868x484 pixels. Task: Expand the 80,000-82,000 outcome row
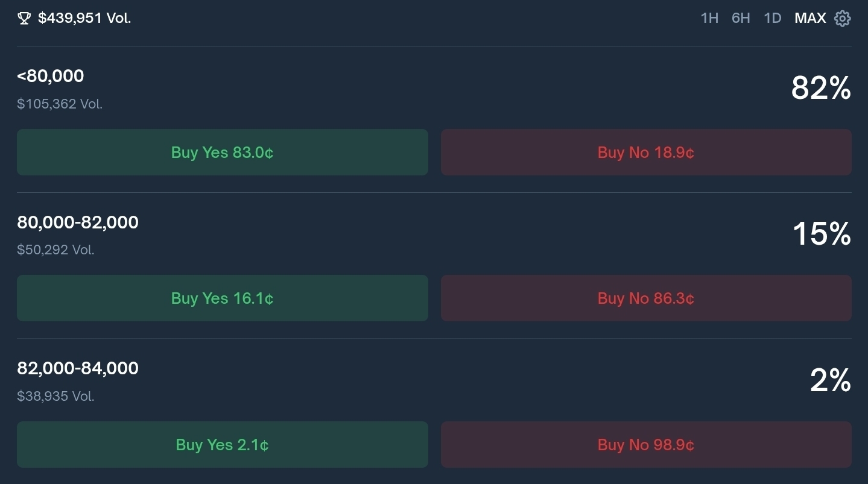(x=78, y=222)
